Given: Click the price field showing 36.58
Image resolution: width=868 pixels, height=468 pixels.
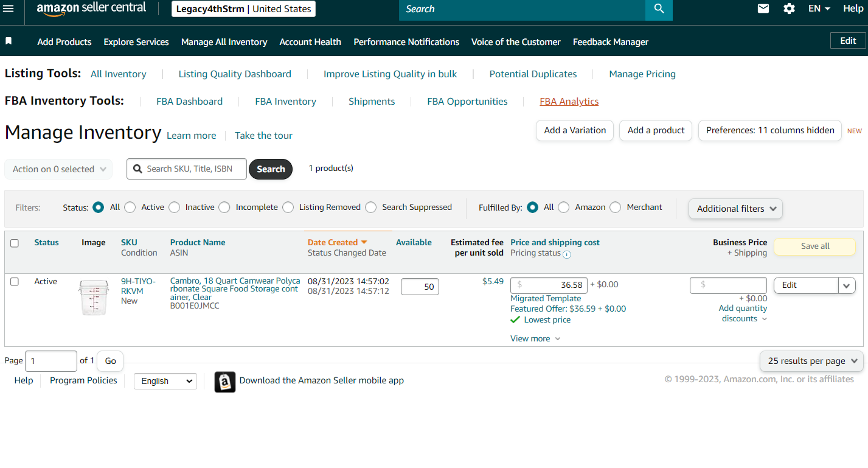Looking at the screenshot, I should coord(549,285).
